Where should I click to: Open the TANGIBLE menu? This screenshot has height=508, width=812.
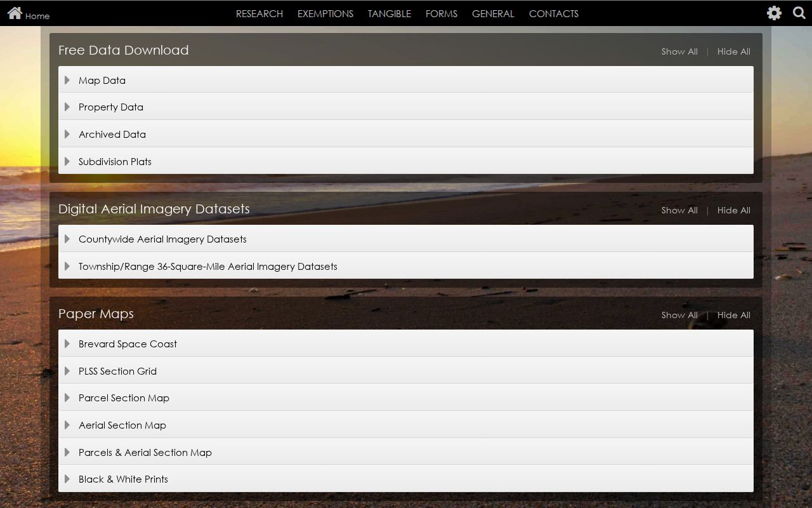[390, 13]
